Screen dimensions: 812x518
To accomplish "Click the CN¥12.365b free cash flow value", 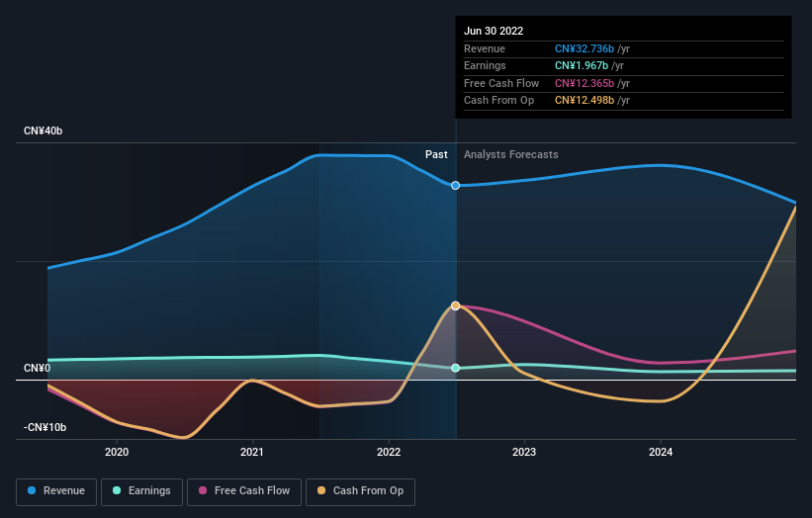I will 585,83.
